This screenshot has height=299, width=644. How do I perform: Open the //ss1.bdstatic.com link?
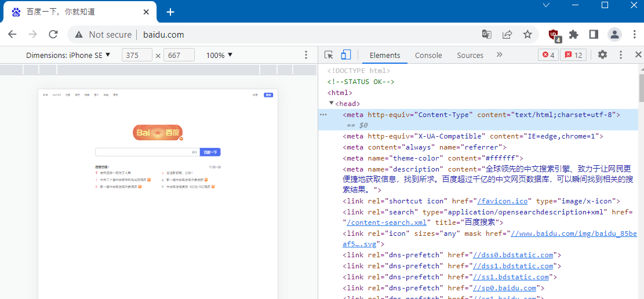(x=511, y=277)
